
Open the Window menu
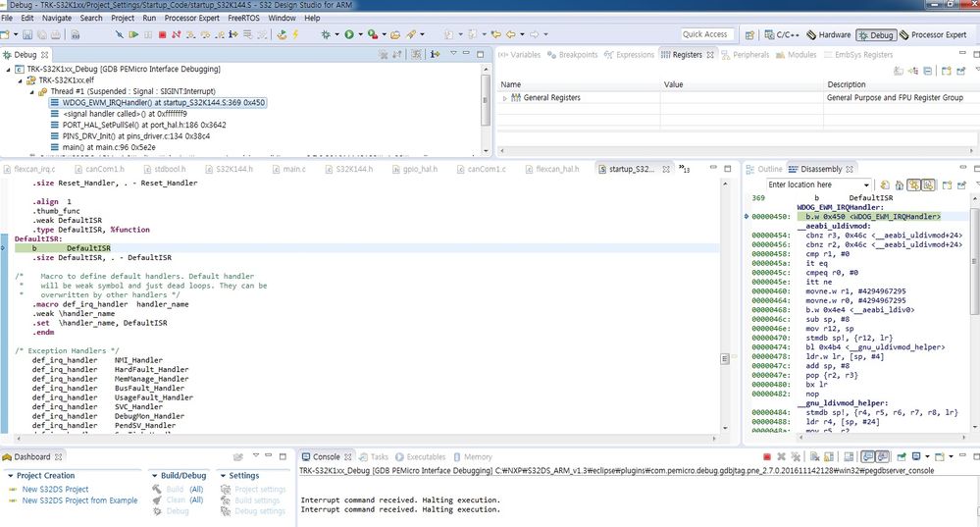point(282,18)
